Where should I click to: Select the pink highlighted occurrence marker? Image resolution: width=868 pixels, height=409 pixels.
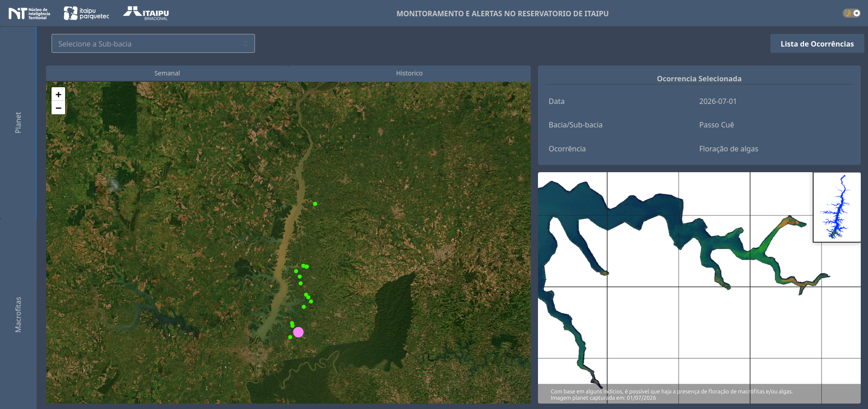pos(298,332)
